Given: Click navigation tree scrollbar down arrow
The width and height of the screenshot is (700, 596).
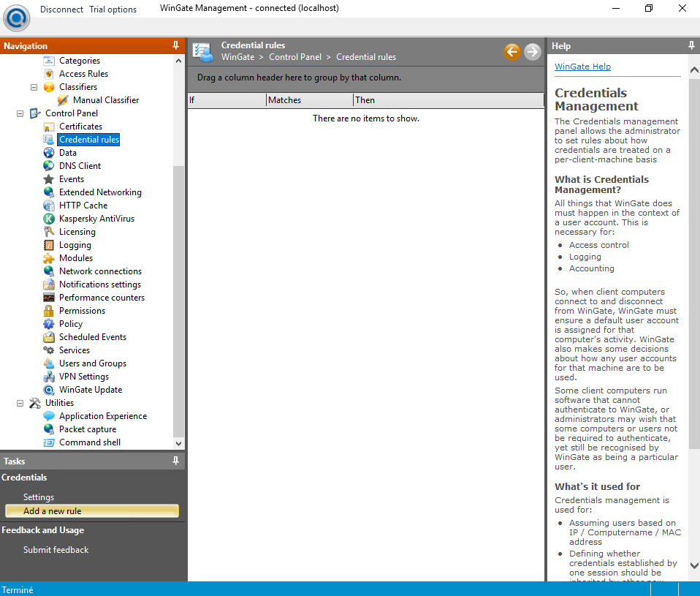Looking at the screenshot, I should 179,442.
